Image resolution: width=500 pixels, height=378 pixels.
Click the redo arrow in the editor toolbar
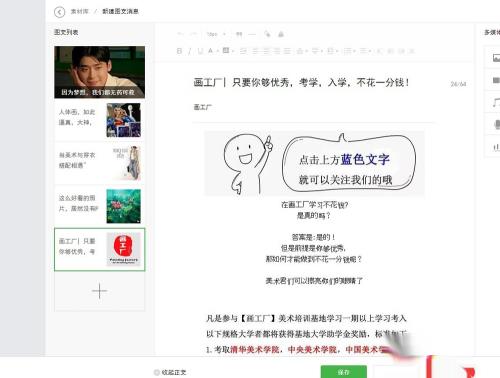[x=194, y=34]
